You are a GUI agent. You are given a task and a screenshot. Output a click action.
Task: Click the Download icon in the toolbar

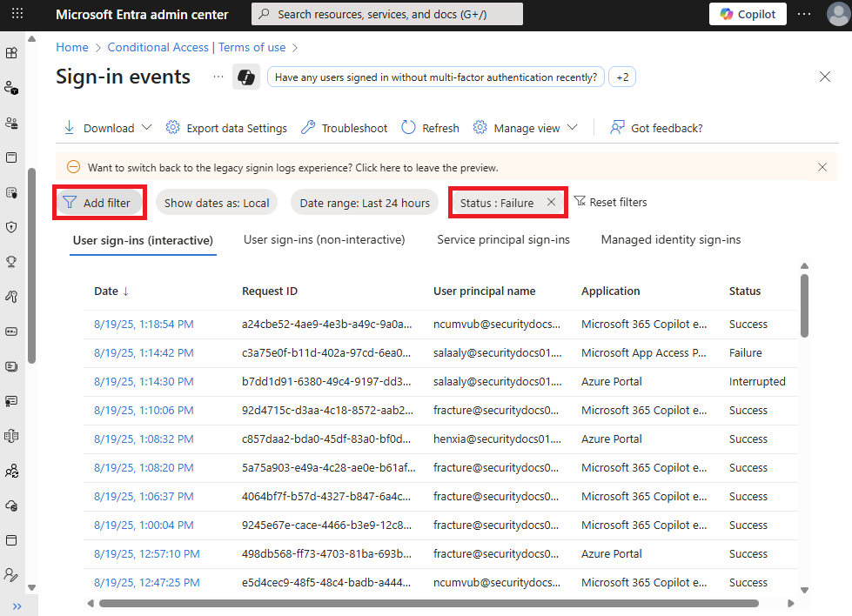pos(69,127)
